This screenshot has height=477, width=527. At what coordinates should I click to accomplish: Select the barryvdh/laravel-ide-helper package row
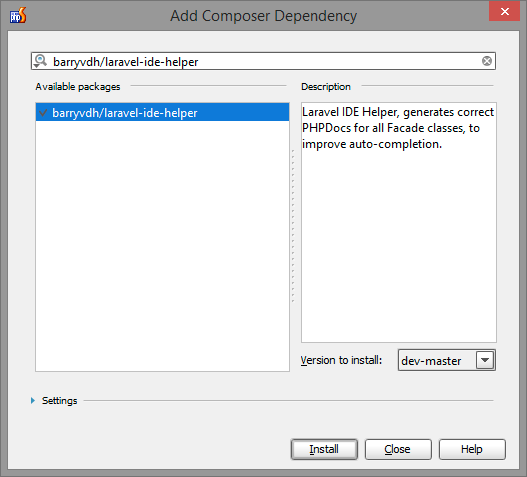(x=162, y=112)
